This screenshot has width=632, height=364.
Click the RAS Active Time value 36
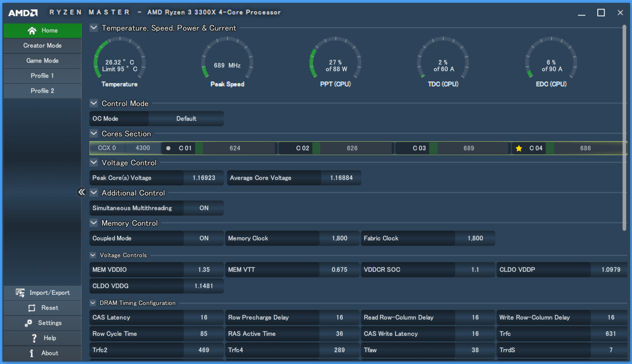339,334
